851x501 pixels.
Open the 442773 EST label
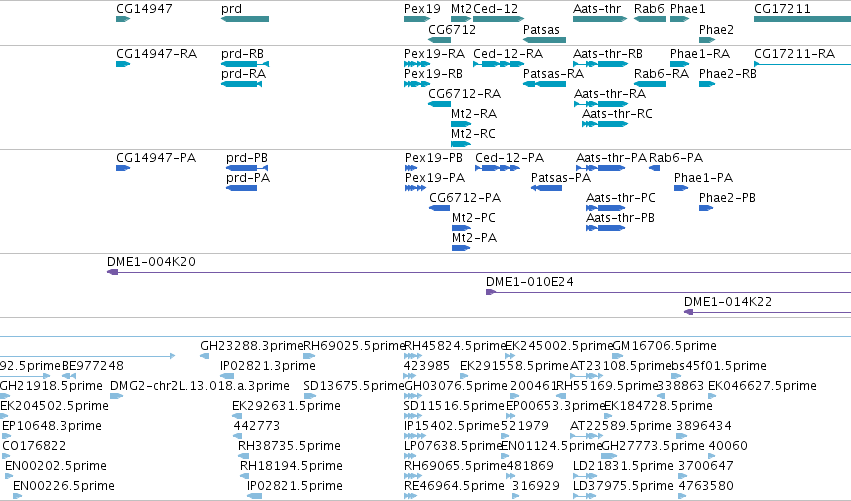click(x=257, y=426)
